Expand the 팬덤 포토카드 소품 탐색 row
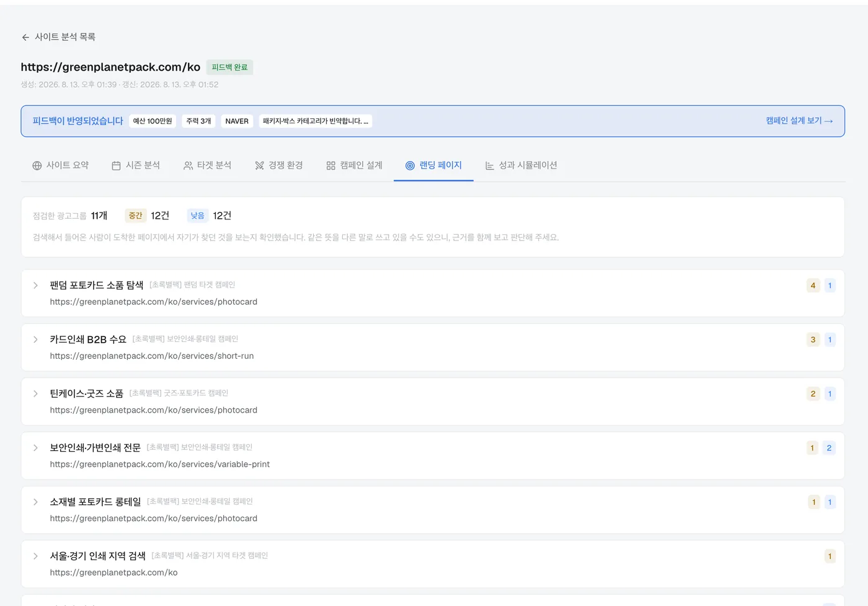 point(433,293)
